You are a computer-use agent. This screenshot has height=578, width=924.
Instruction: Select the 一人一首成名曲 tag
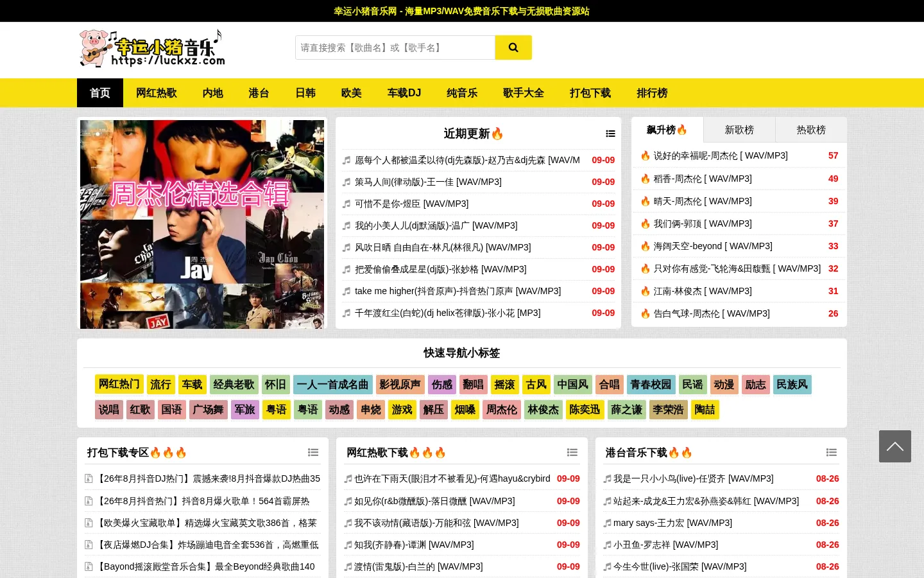333,385
